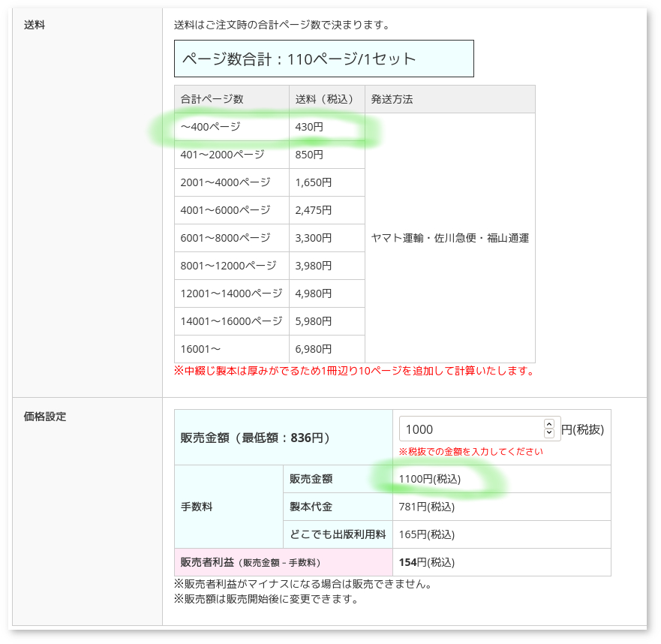Click the red 中綴じ製本 notice text
661x644 pixels.
tap(360, 369)
